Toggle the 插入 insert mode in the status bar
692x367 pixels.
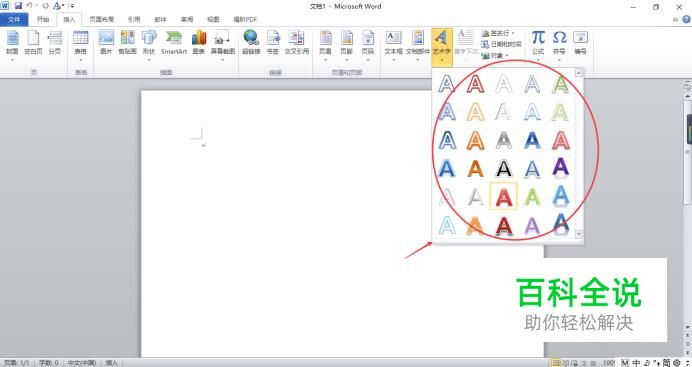112,363
